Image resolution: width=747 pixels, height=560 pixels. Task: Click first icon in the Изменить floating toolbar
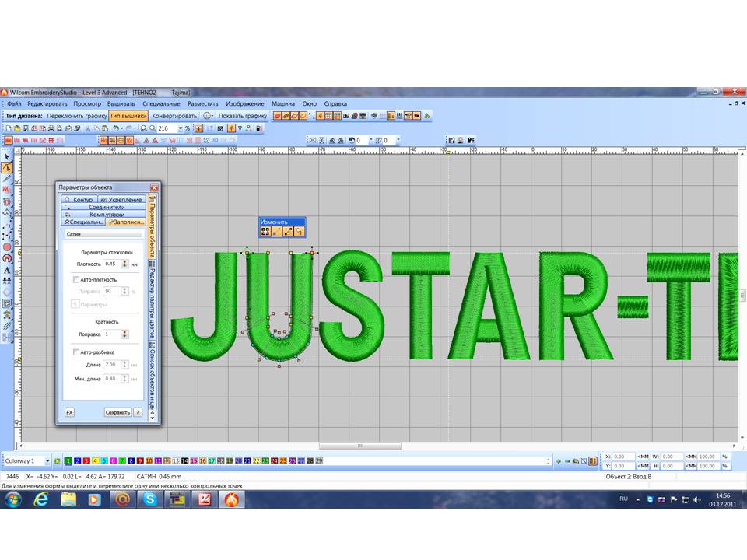(265, 232)
